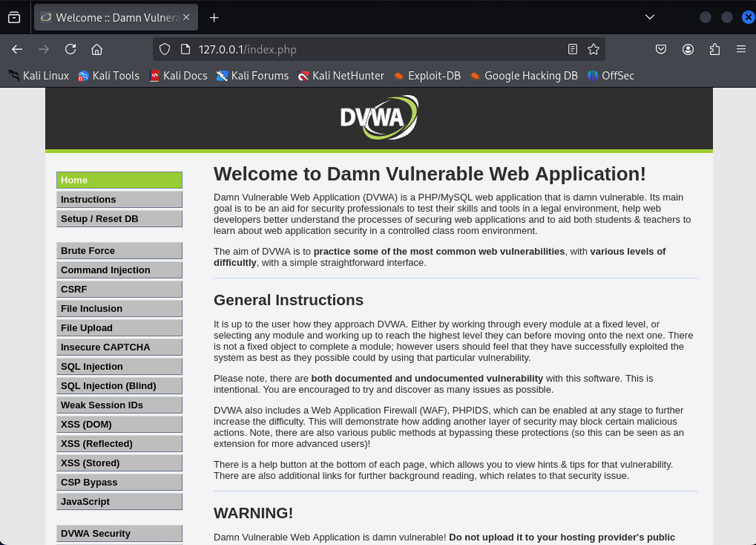Open the SQL Injection (Blind) module

[x=119, y=386]
